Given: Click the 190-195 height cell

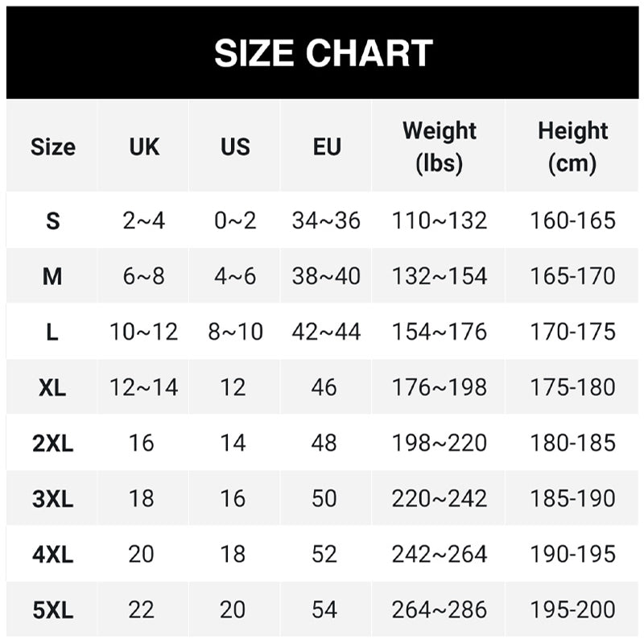Looking at the screenshot, I should pos(572,554).
